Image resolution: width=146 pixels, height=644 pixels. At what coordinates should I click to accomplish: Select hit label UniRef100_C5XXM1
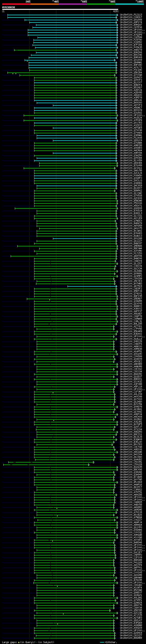click(131, 462)
